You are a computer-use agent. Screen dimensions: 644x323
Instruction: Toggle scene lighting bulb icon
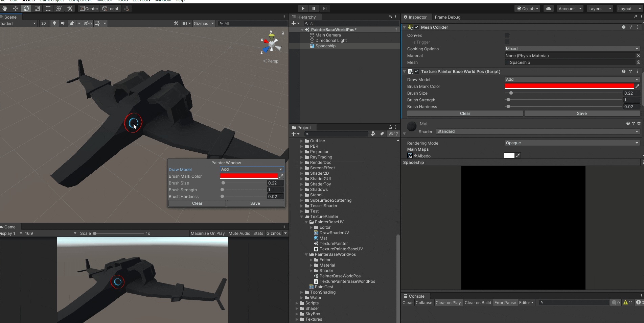point(54,23)
